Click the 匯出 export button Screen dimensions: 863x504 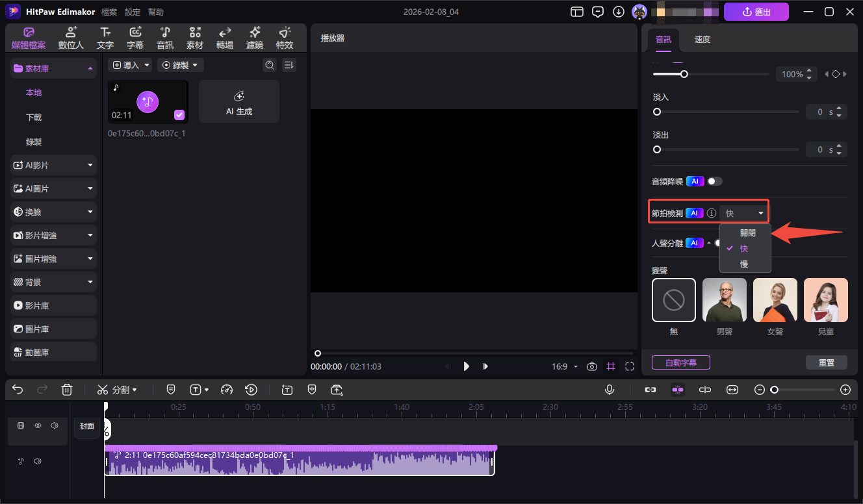(756, 12)
